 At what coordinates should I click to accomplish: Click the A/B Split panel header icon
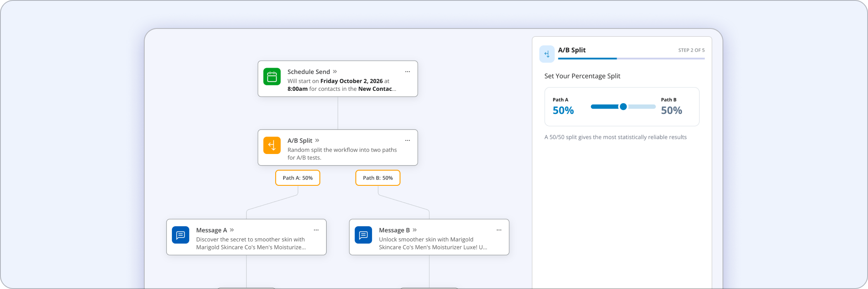pos(547,54)
